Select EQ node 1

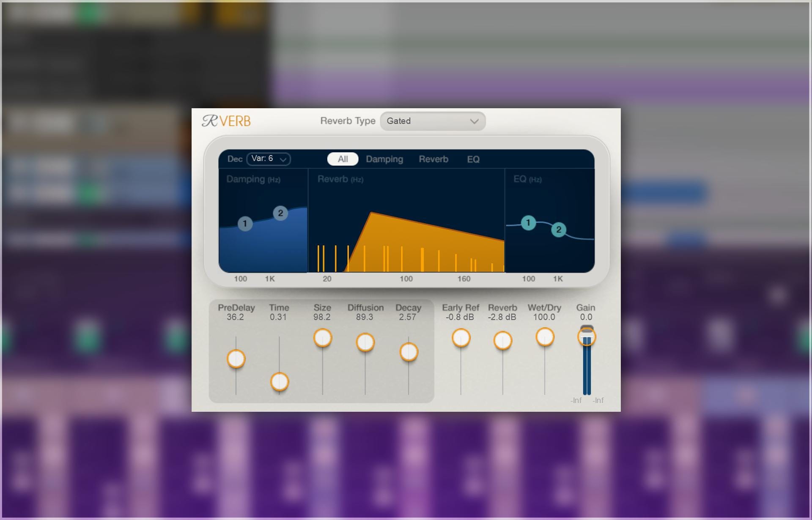click(x=528, y=223)
